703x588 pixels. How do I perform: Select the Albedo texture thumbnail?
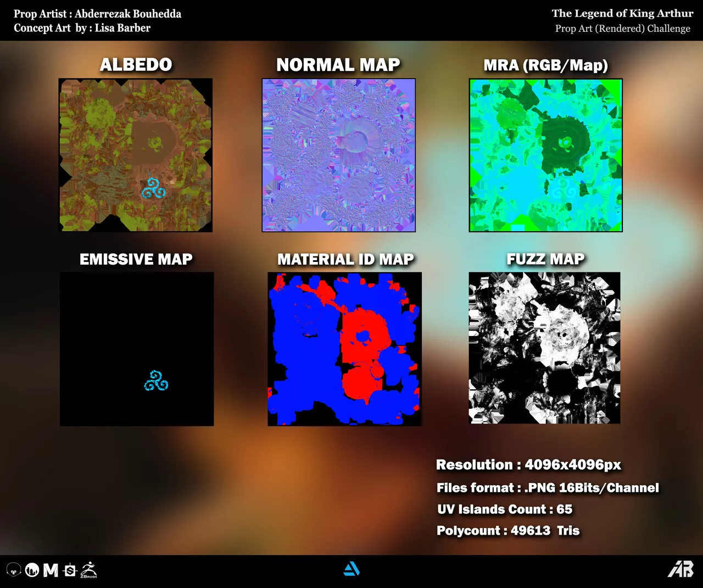point(136,155)
